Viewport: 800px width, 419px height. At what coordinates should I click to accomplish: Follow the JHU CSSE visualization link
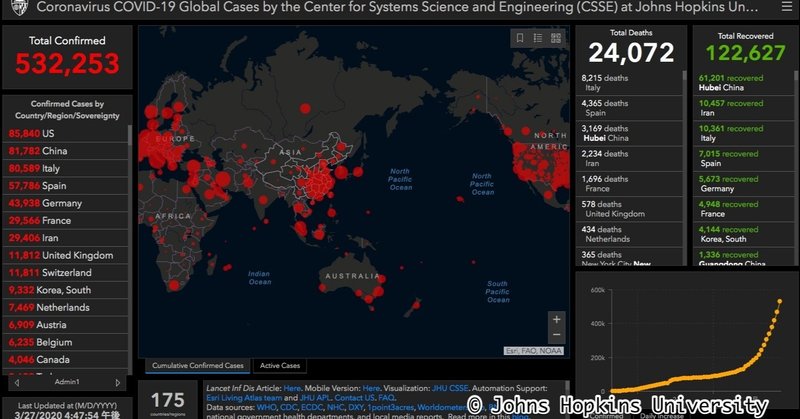(x=449, y=388)
